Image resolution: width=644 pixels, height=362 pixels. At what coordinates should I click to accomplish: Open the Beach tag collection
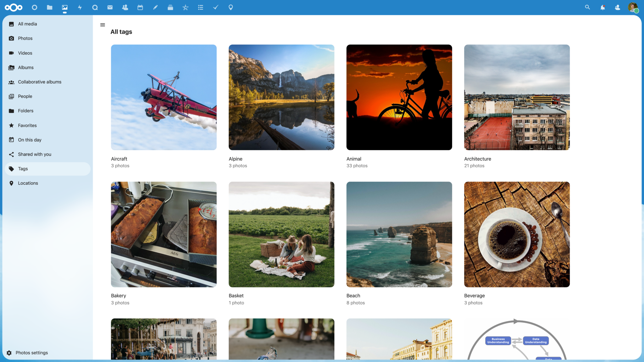(399, 234)
